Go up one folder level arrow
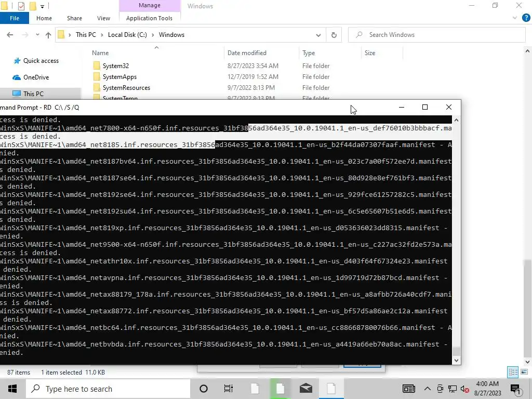The image size is (532, 399). tap(48, 35)
